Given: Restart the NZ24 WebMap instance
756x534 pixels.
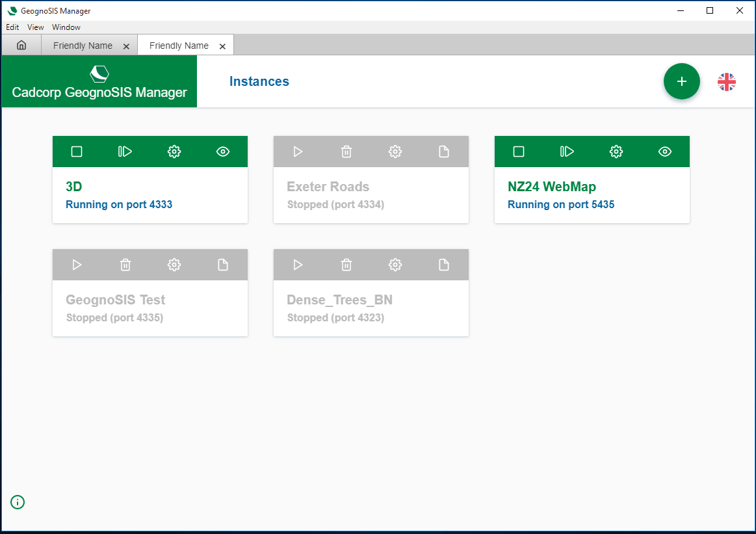Looking at the screenshot, I should tap(567, 152).
